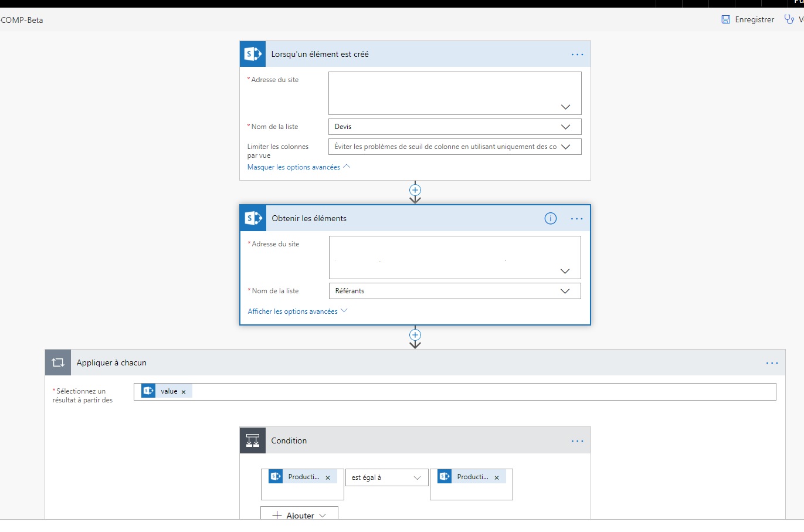Click the Enregistrer save icon
The width and height of the screenshot is (804, 532).
click(726, 19)
